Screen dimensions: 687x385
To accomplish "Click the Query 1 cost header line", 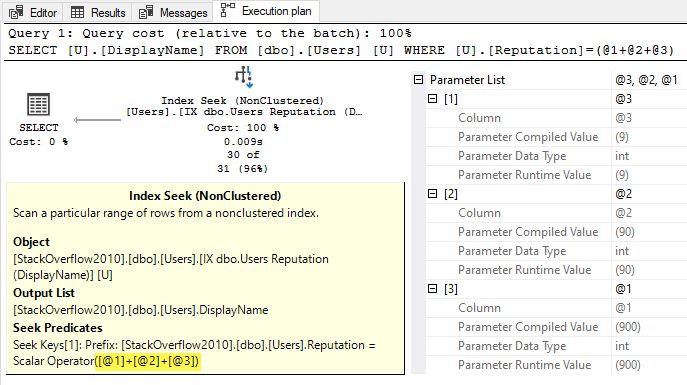I will coord(210,33).
